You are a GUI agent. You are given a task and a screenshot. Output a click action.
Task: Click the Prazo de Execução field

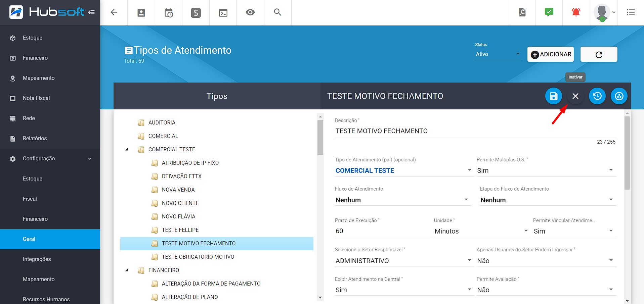tap(383, 231)
